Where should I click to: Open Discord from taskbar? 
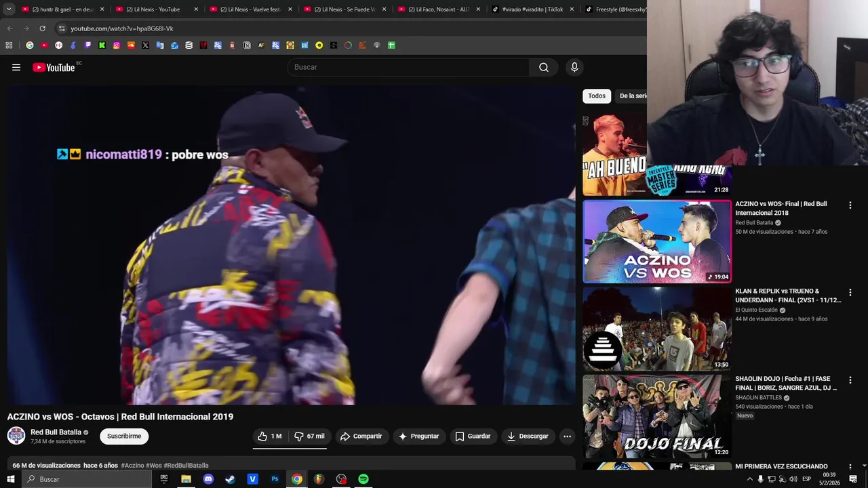(x=208, y=479)
